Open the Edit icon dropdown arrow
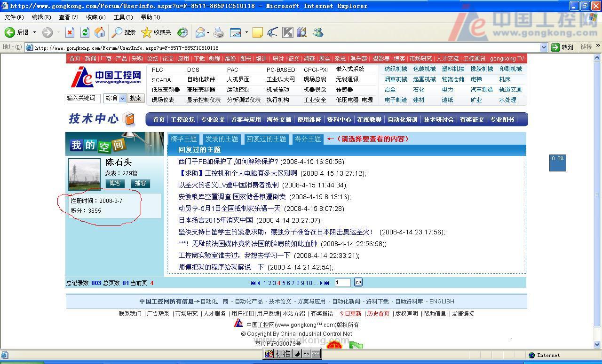 246,32
